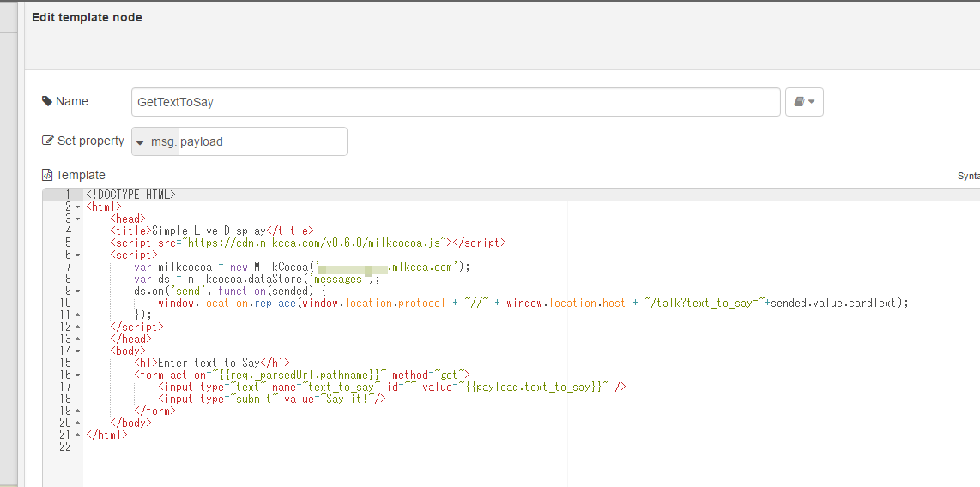Image resolution: width=980 pixels, height=487 pixels.
Task: Select line number 1 in the gutter
Action: 67,195
